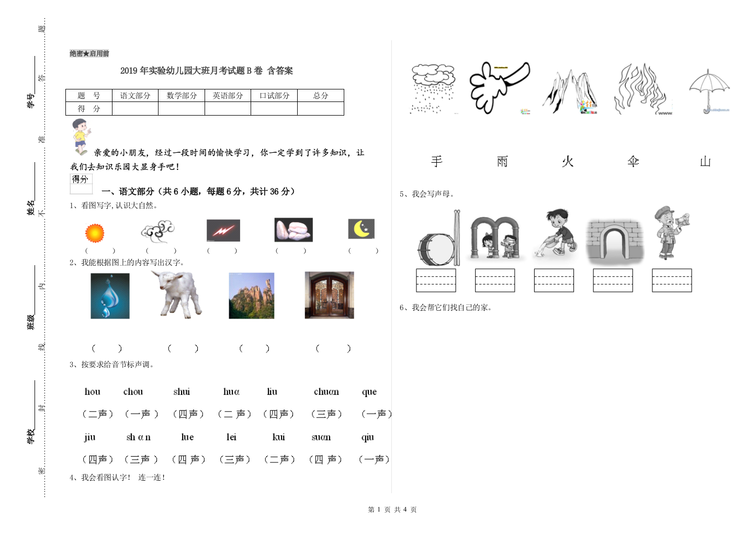Image resolution: width=756 pixels, height=533 pixels.
Task: Click the cloud drawing in question 1
Action: click(157, 231)
